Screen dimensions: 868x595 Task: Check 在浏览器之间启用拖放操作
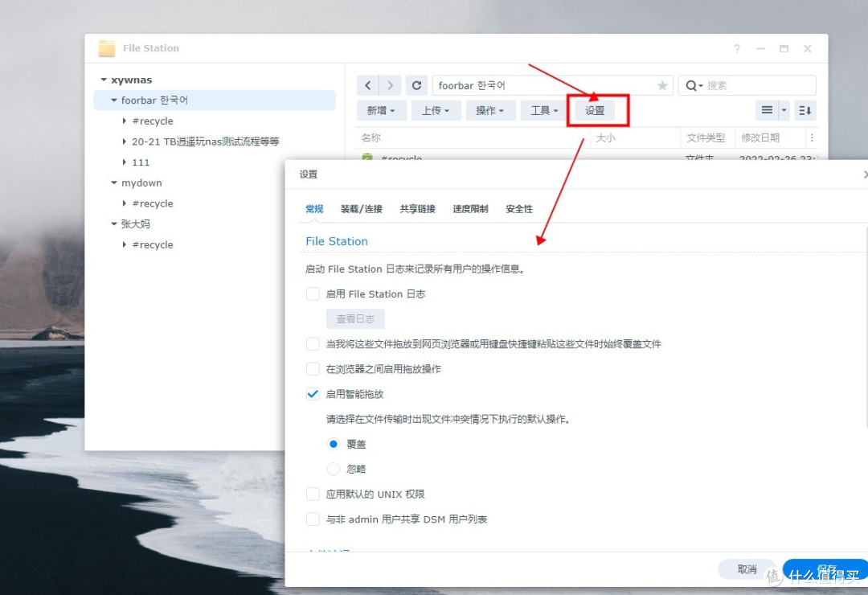[x=313, y=369]
